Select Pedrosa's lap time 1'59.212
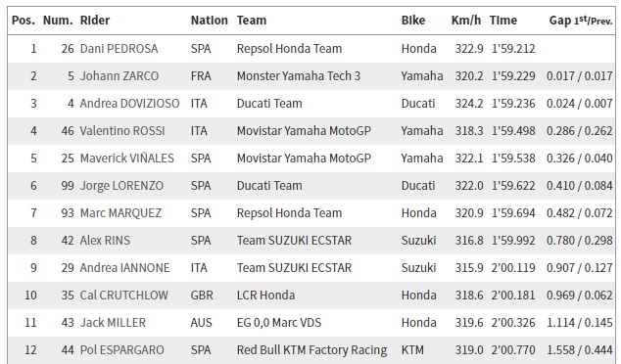Image resolution: width=621 pixels, height=364 pixels. click(513, 49)
